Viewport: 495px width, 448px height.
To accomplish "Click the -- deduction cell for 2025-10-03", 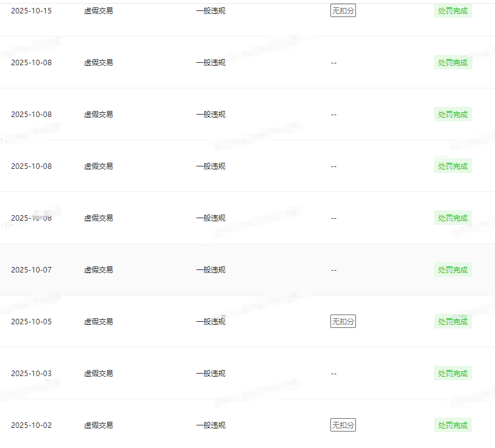I will tap(333, 373).
